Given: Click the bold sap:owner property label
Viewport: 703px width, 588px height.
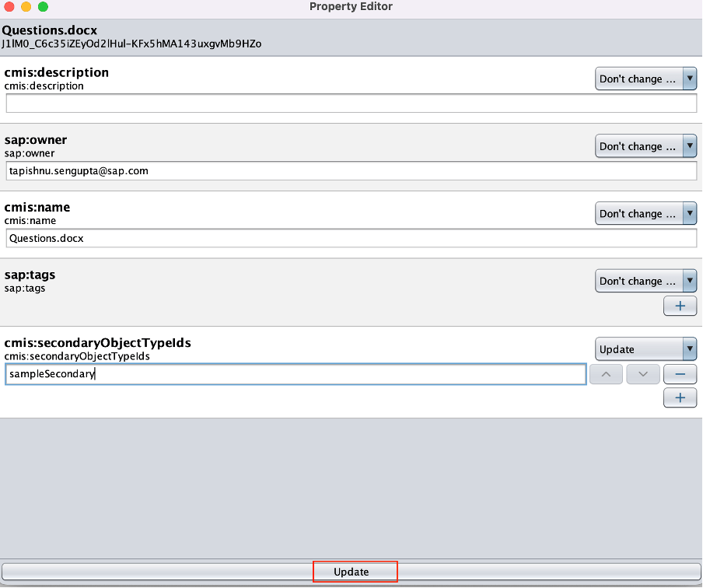Looking at the screenshot, I should click(x=36, y=139).
